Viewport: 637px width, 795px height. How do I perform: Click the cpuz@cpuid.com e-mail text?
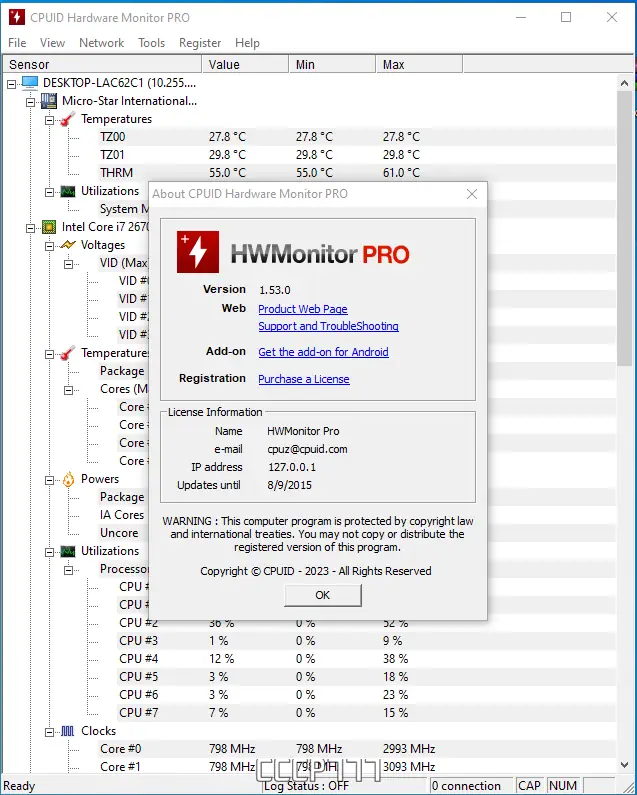point(307,449)
